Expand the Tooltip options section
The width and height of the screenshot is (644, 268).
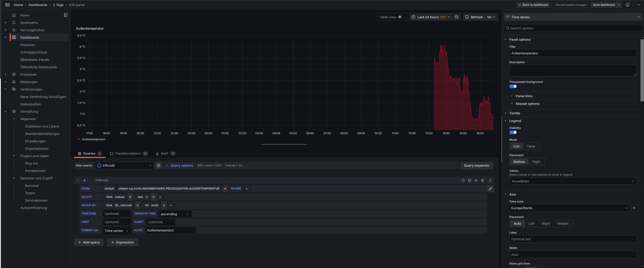coord(515,113)
